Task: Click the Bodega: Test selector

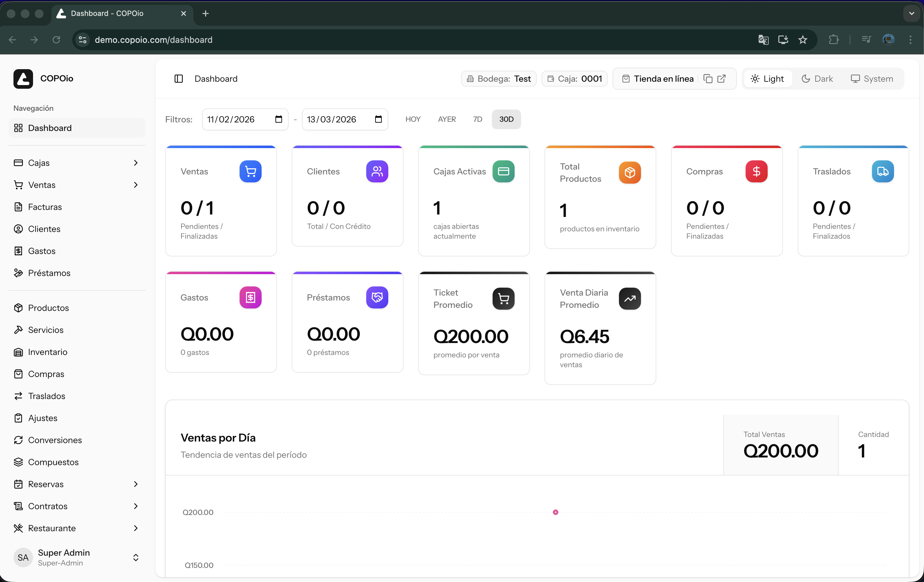Action: (x=498, y=79)
